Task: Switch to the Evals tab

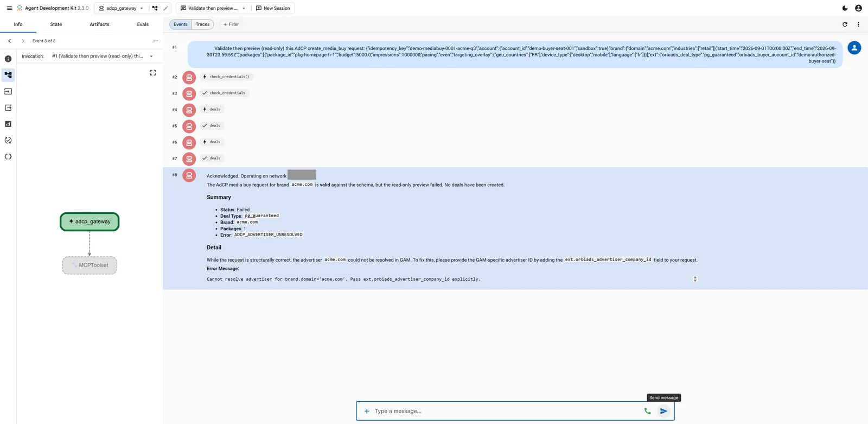Action: point(143,24)
